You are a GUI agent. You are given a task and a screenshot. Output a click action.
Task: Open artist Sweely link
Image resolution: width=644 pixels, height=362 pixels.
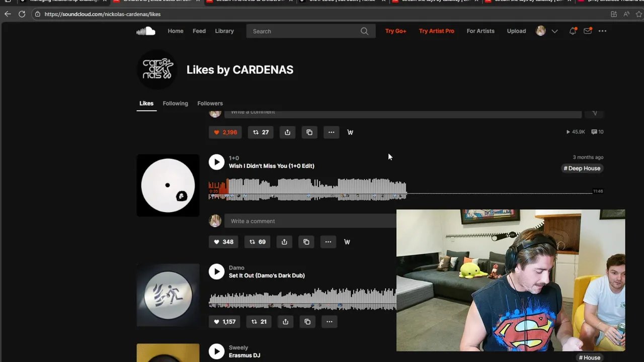click(238, 347)
